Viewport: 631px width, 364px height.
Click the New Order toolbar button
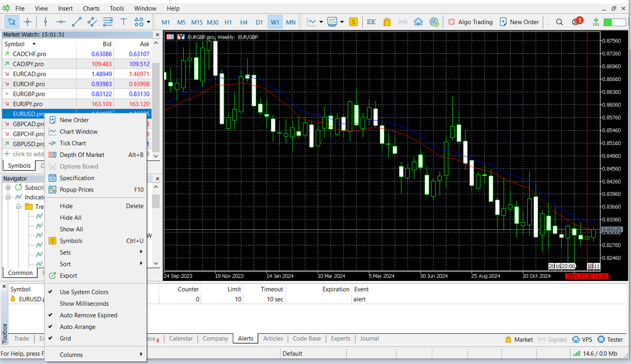[x=519, y=22]
